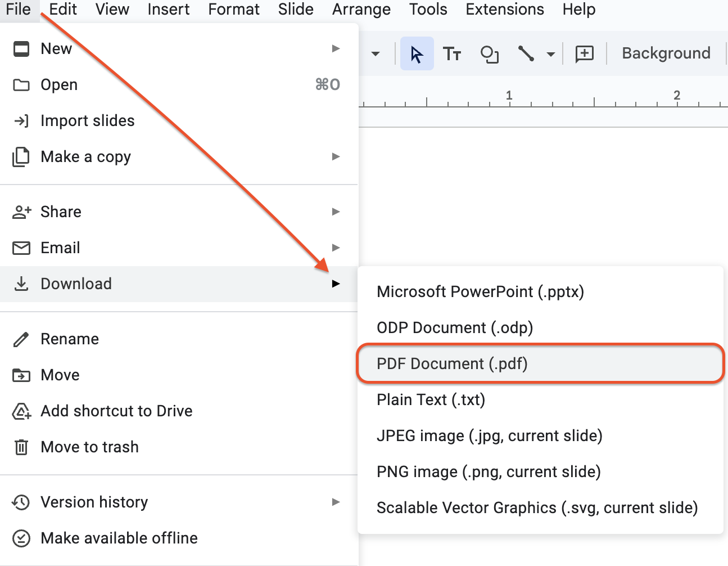Download as Microsoft PowerPoint (.pptx)
The width and height of the screenshot is (728, 566).
coord(540,291)
